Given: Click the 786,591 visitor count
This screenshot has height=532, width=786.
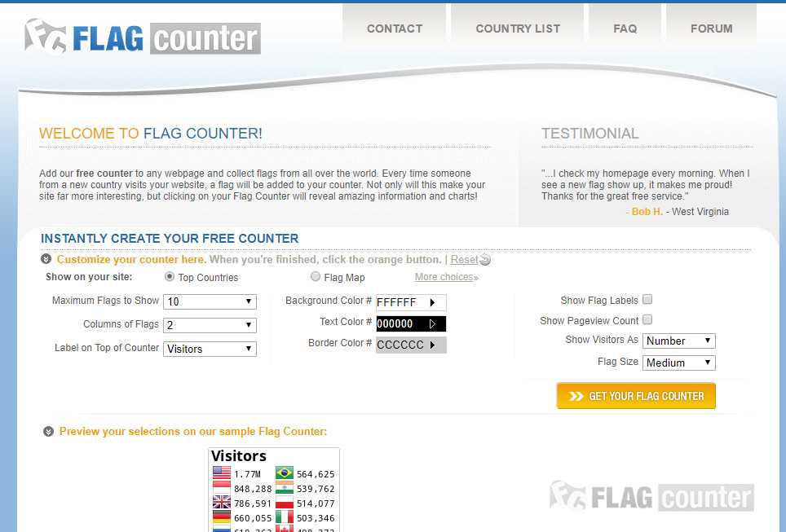Looking at the screenshot, I should click(x=253, y=503).
